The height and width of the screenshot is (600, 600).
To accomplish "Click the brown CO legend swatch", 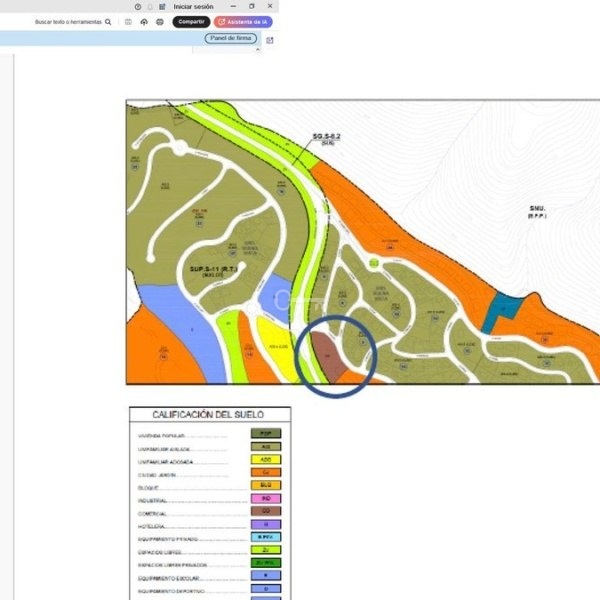I will [265, 511].
